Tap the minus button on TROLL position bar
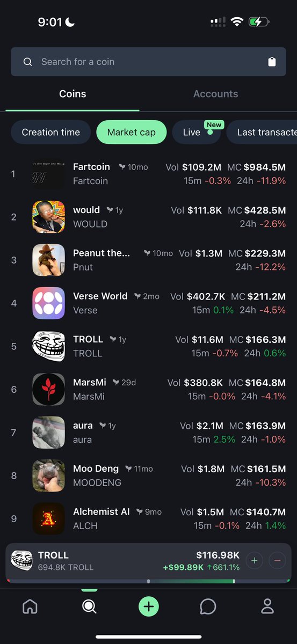297x644 pixels. (x=277, y=561)
